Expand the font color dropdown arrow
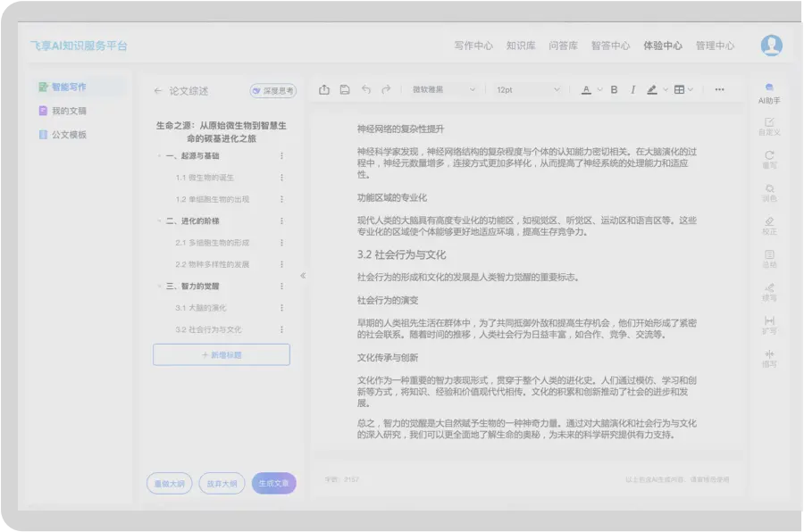804x532 pixels. 599,89
